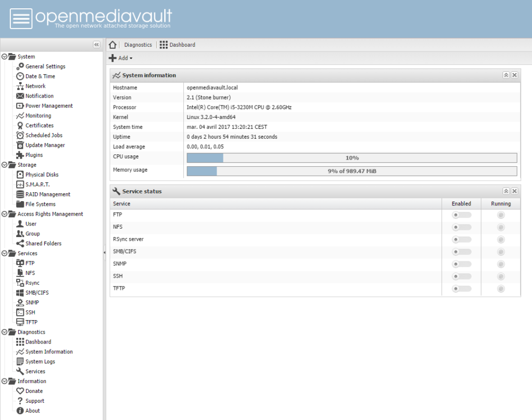The image size is (532, 420).
Task: Open the Add dropdown on the dashboard
Action: point(119,58)
